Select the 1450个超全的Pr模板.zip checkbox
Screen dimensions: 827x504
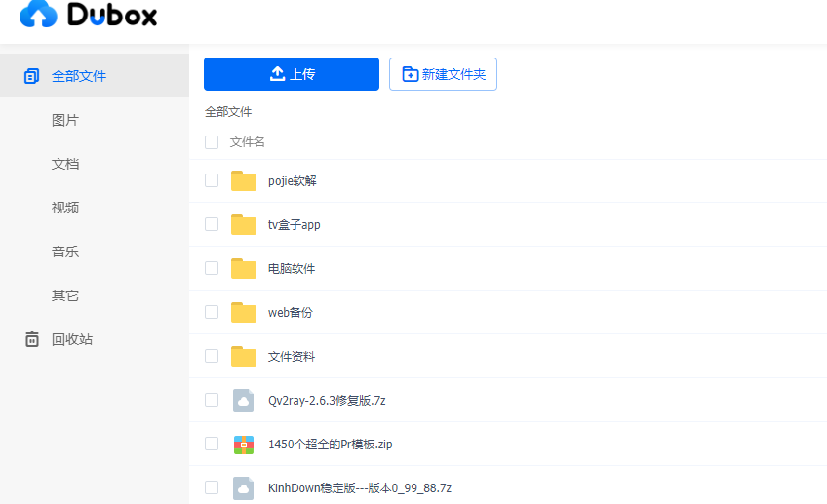pos(212,444)
